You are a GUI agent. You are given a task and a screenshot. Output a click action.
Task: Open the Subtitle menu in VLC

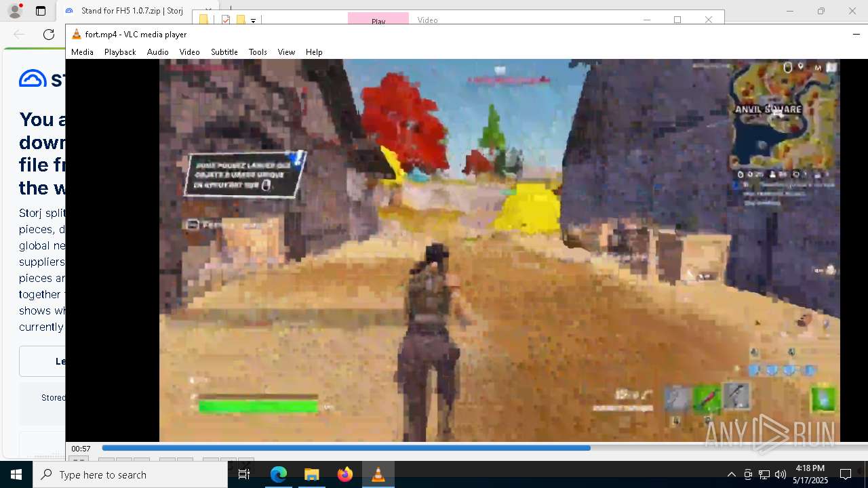click(224, 52)
